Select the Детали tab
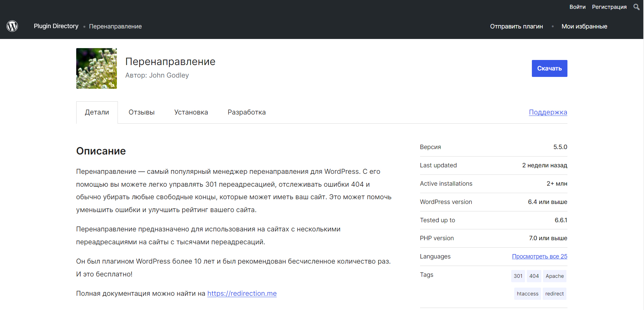 pos(97,112)
